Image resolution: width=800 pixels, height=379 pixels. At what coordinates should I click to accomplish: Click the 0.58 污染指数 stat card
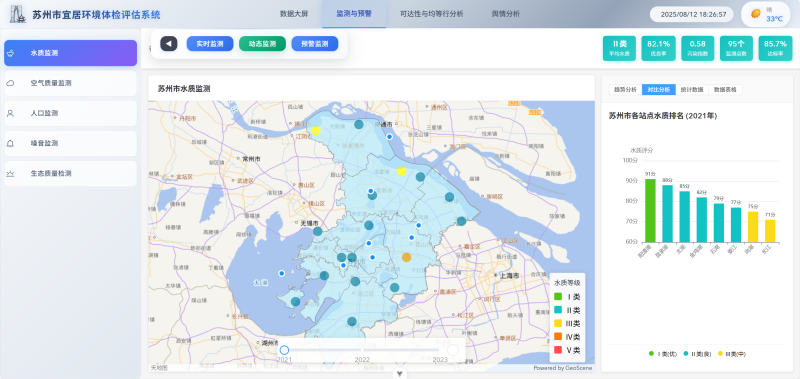(697, 48)
